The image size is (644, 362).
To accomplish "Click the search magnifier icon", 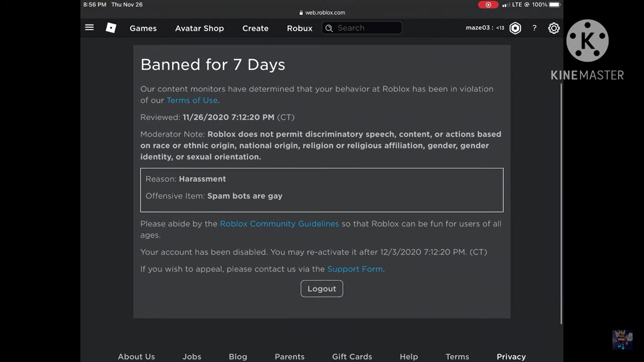I will [329, 28].
